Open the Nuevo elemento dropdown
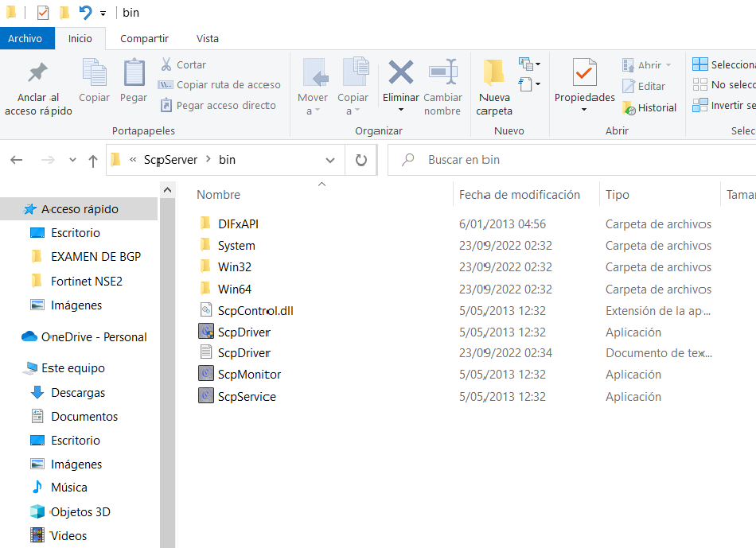 click(529, 64)
